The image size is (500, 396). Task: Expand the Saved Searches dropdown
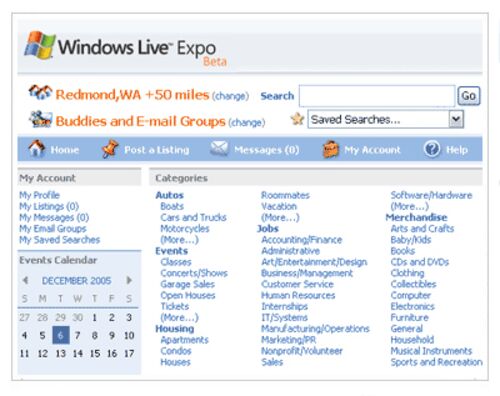pos(456,119)
